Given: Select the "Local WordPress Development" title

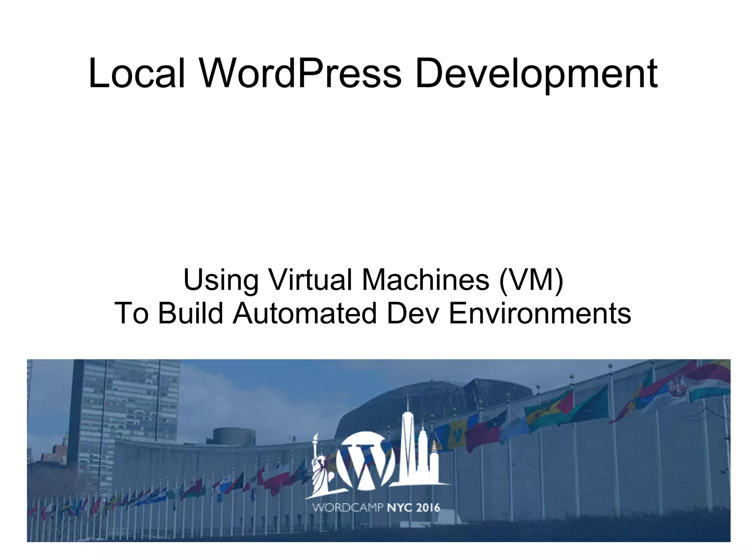Looking at the screenshot, I should pyautogui.click(x=373, y=73).
